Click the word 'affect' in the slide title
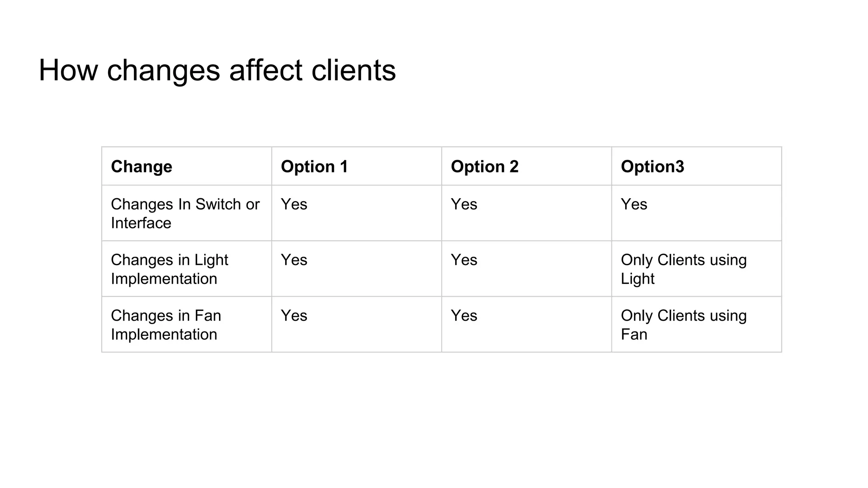The height and width of the screenshot is (488, 868). (x=266, y=70)
